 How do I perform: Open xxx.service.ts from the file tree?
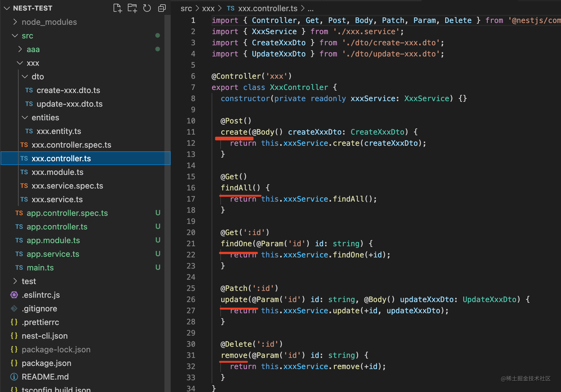tap(57, 199)
